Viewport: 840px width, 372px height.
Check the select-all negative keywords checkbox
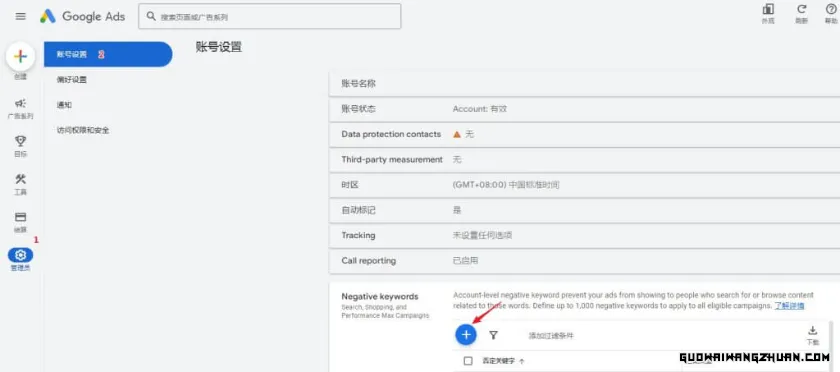point(468,361)
